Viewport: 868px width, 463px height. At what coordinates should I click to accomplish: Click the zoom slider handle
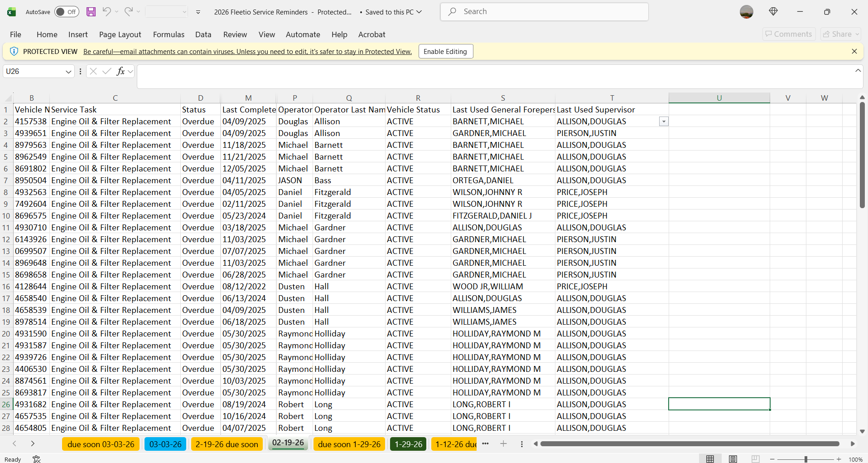tap(805, 459)
